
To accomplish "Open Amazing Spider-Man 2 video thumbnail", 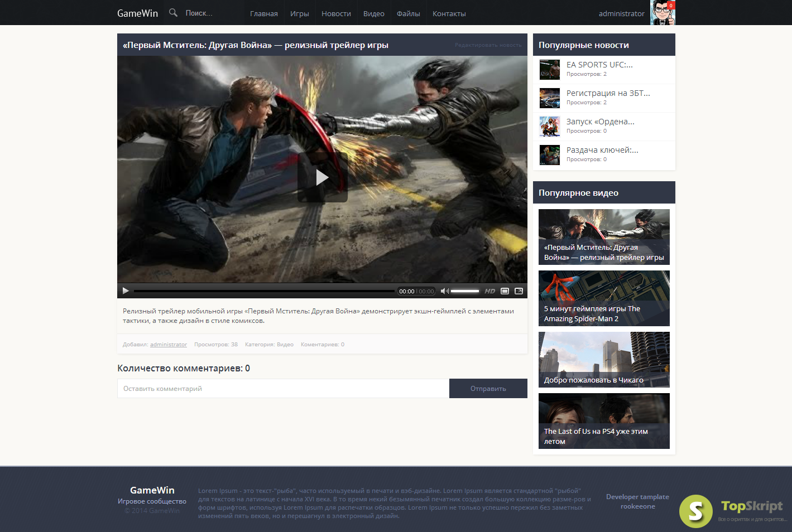I will pos(604,298).
